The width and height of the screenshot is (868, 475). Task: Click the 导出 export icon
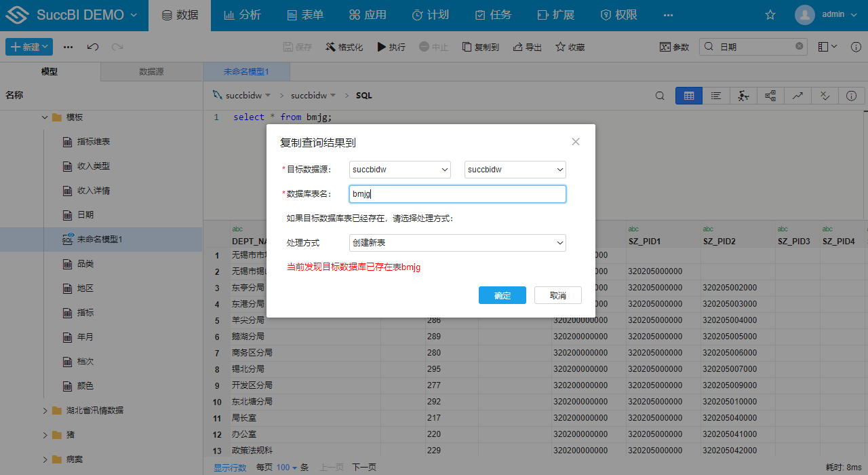click(x=518, y=47)
